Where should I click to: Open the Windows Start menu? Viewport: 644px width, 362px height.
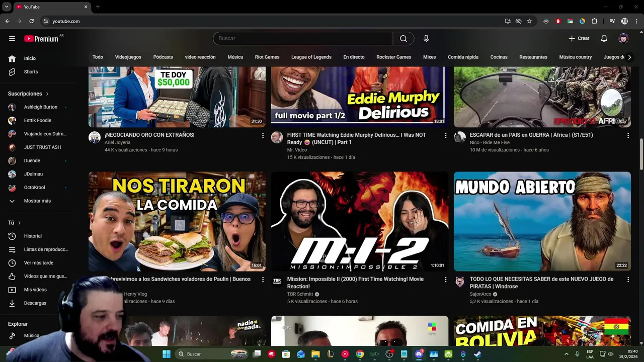click(x=166, y=354)
